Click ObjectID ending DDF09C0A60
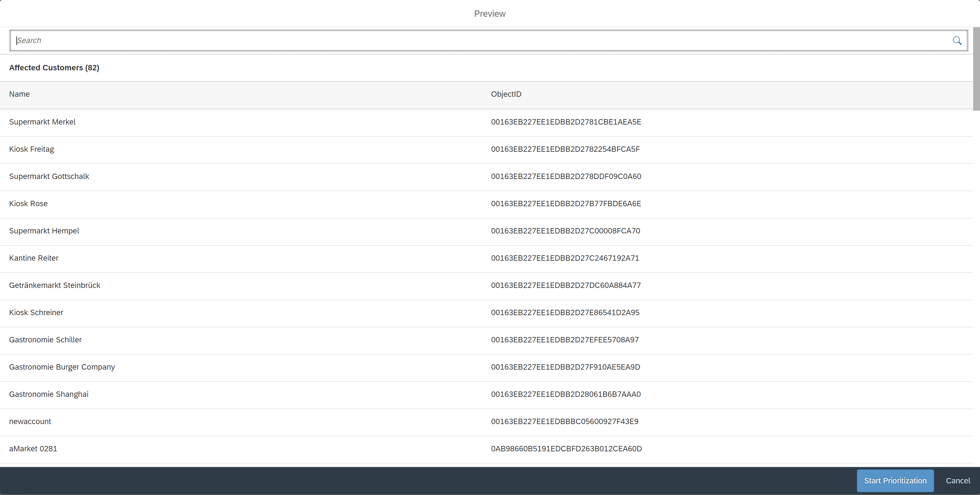The width and height of the screenshot is (980, 495). tap(566, 176)
